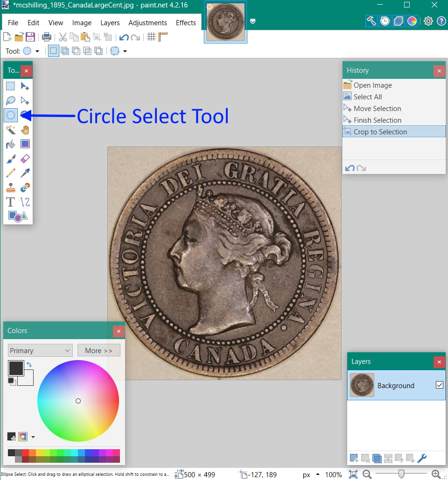Choose the Pencil tool
The image size is (448, 480).
pos(10,173)
